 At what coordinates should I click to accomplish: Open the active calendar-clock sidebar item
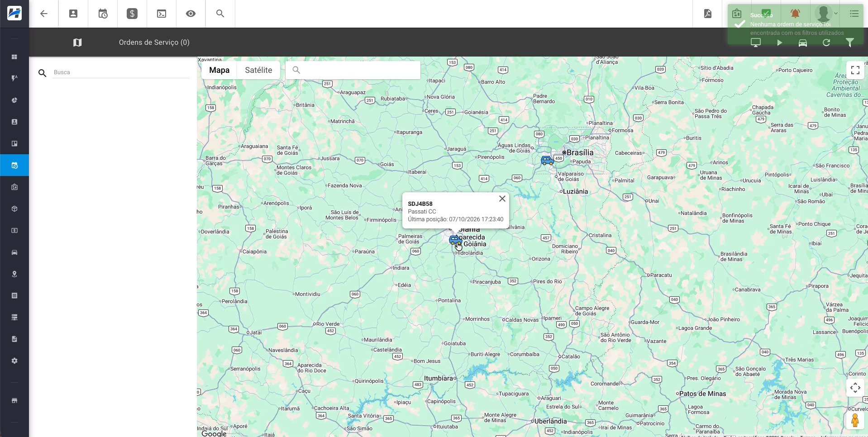[x=14, y=166]
